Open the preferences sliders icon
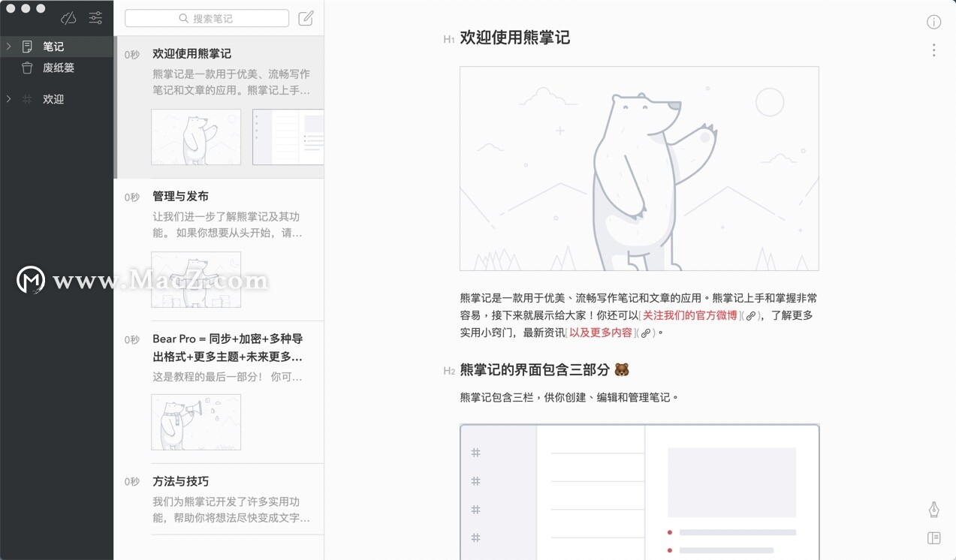Screen dimensions: 956x560 pyautogui.click(x=95, y=18)
